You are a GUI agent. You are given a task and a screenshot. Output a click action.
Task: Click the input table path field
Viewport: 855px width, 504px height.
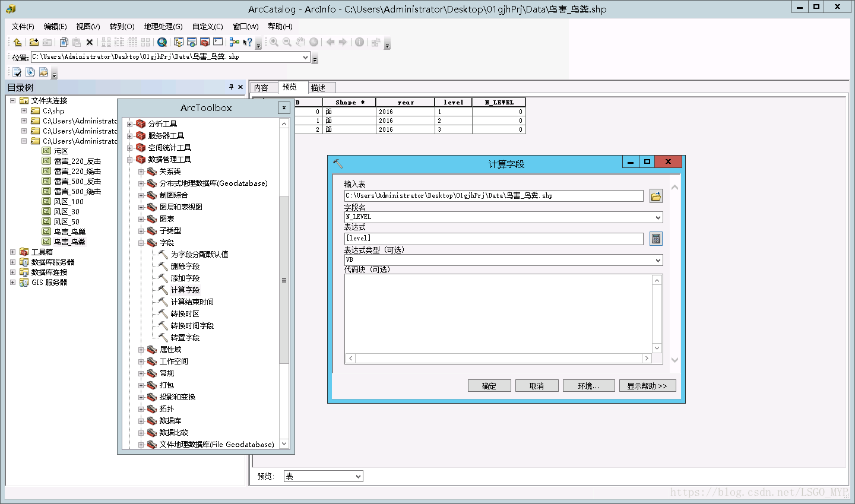coord(494,196)
